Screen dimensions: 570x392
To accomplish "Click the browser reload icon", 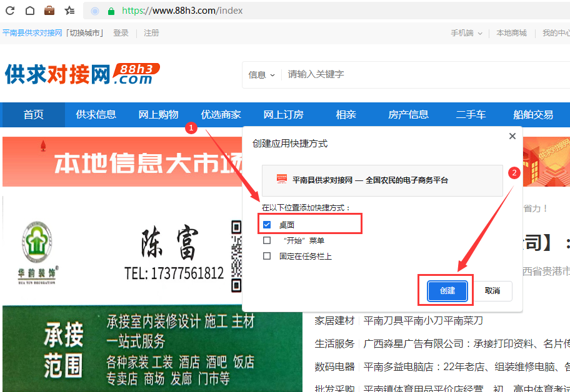I will pyautogui.click(x=10, y=11).
